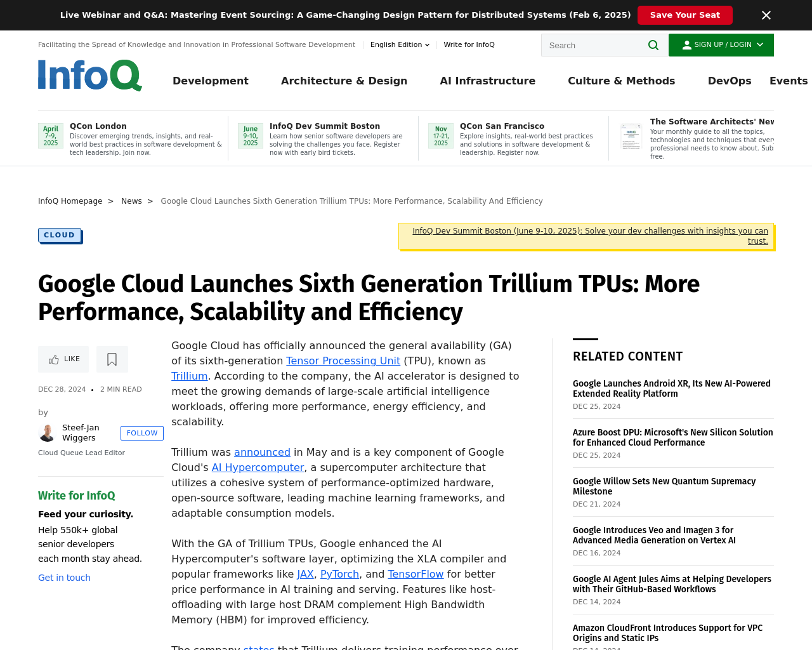Close the webinar banner with the X icon
Image resolution: width=812 pixels, height=650 pixels.
coord(766,15)
